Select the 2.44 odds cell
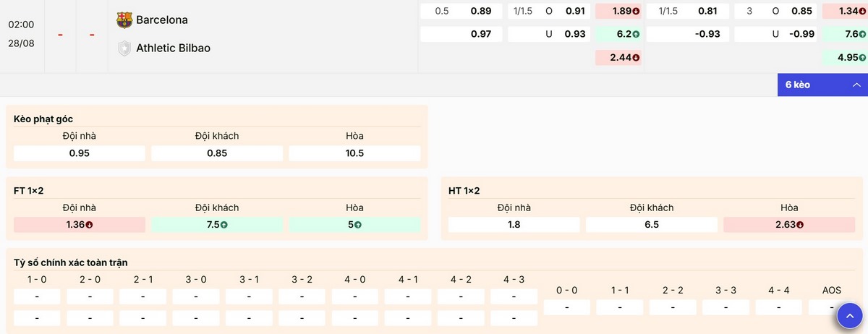 (618, 57)
